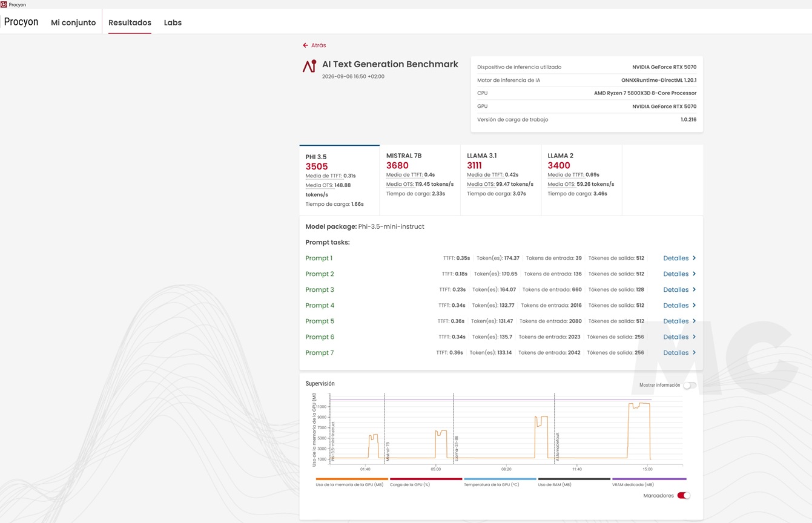Click the Procyon logo text
812x523 pixels.
pyautogui.click(x=21, y=22)
